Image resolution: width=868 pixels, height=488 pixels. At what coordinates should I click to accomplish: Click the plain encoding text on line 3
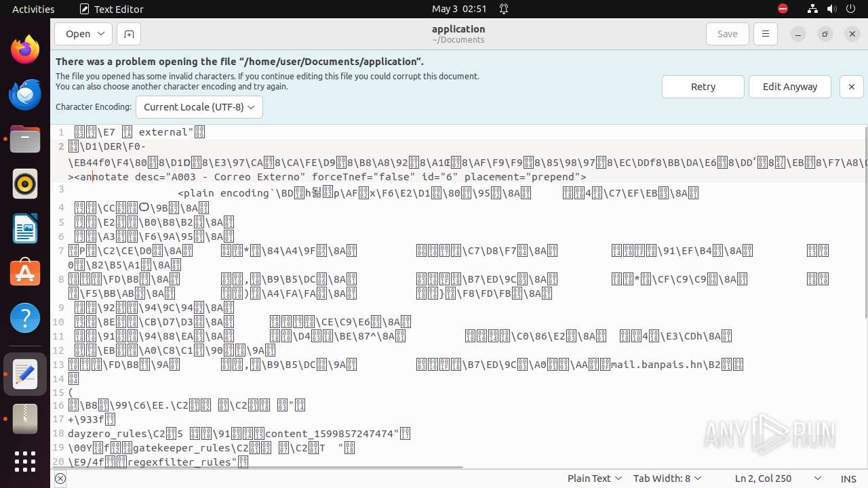click(x=224, y=193)
